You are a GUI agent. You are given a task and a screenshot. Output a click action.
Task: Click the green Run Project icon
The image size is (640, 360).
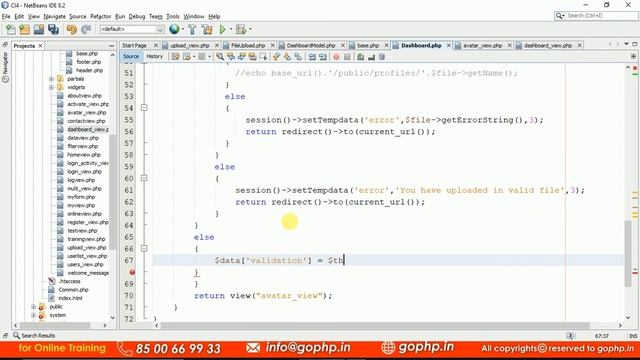pos(222,29)
